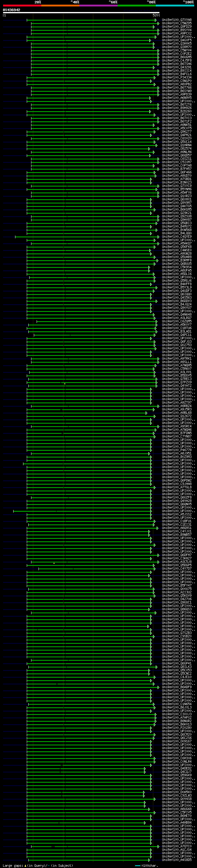Select hit label UniRef100_C6H3X6
Image resolution: width=197 pixels, height=868 pixels.
177,758
